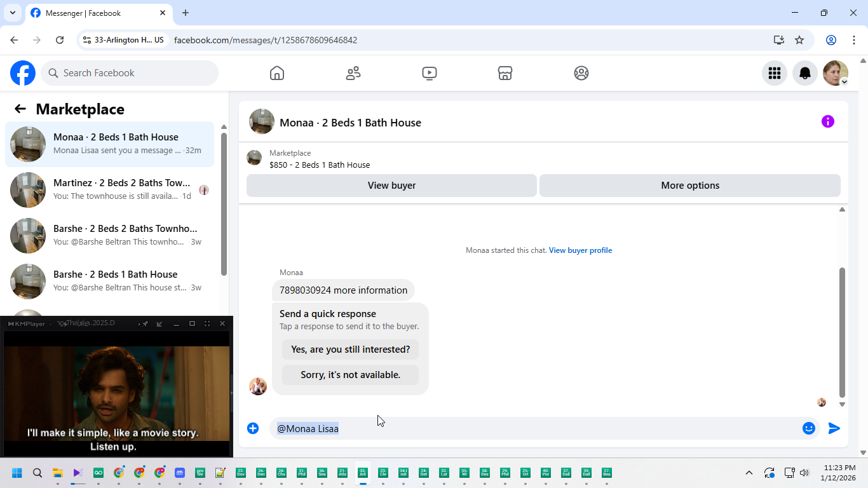Close the Messenger | Facebook tab
The image size is (868, 488).
coord(163,13)
